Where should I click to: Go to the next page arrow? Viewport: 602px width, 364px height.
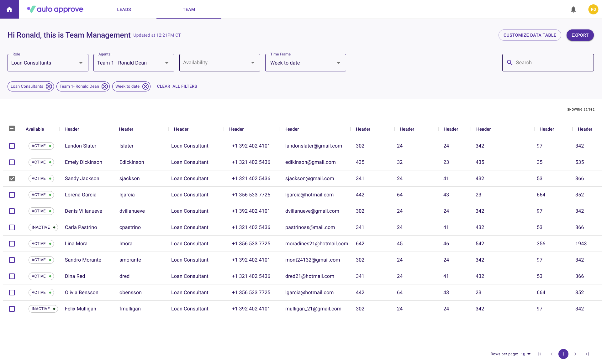[x=575, y=354]
